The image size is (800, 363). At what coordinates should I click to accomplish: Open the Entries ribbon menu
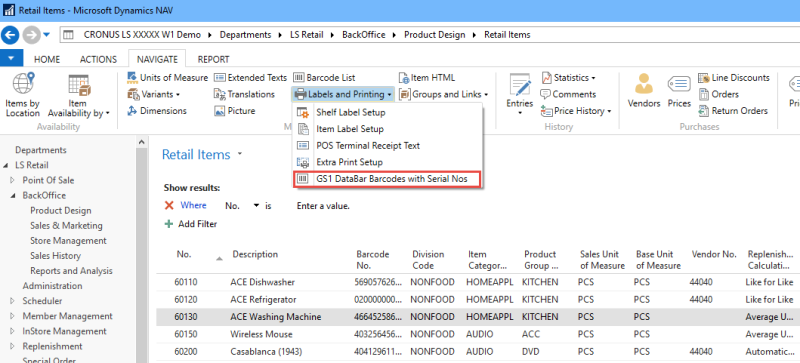tap(519, 94)
